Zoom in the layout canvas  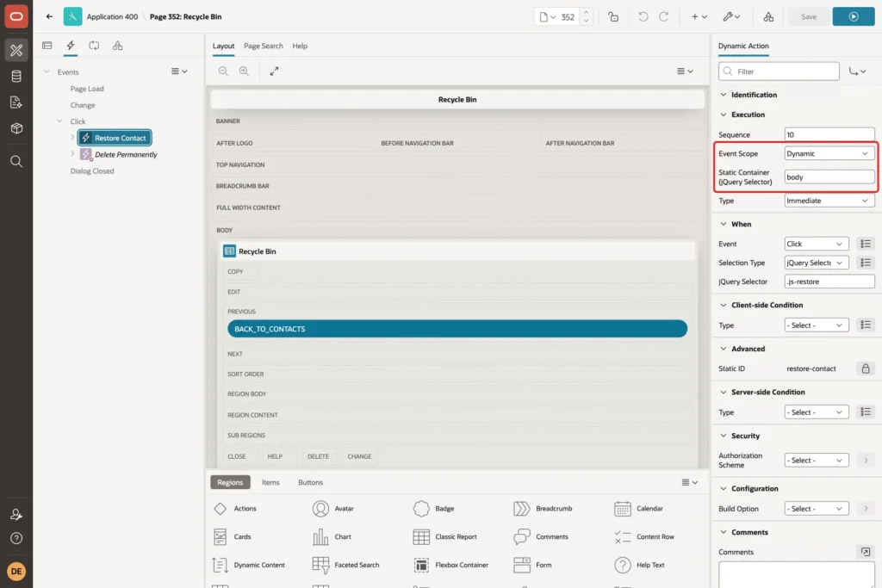coord(244,71)
